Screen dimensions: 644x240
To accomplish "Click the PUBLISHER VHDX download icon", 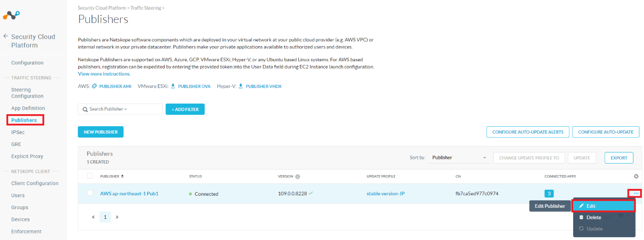I will coord(241,86).
